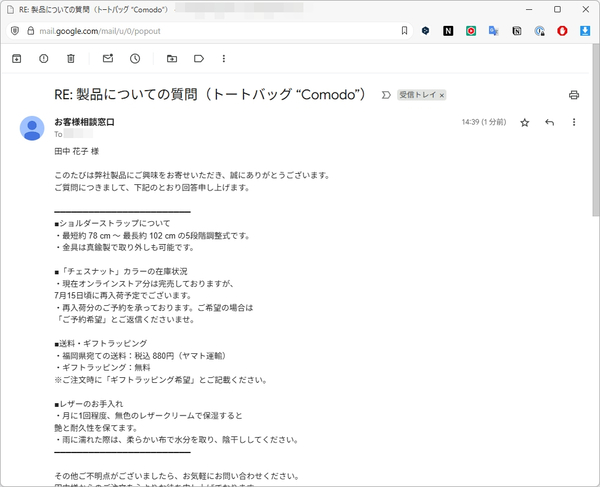This screenshot has height=487, width=600.
Task: Toggle the importance marker beside the subject
Action: [386, 95]
